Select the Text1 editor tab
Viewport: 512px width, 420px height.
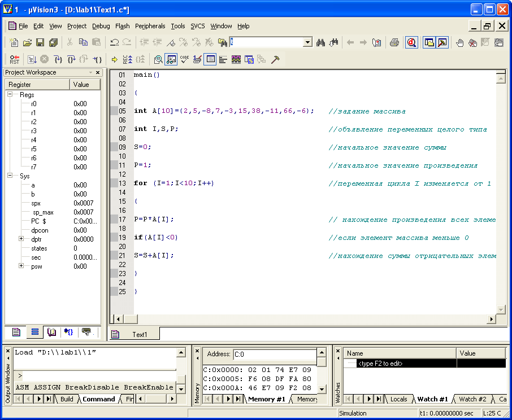[x=134, y=334]
